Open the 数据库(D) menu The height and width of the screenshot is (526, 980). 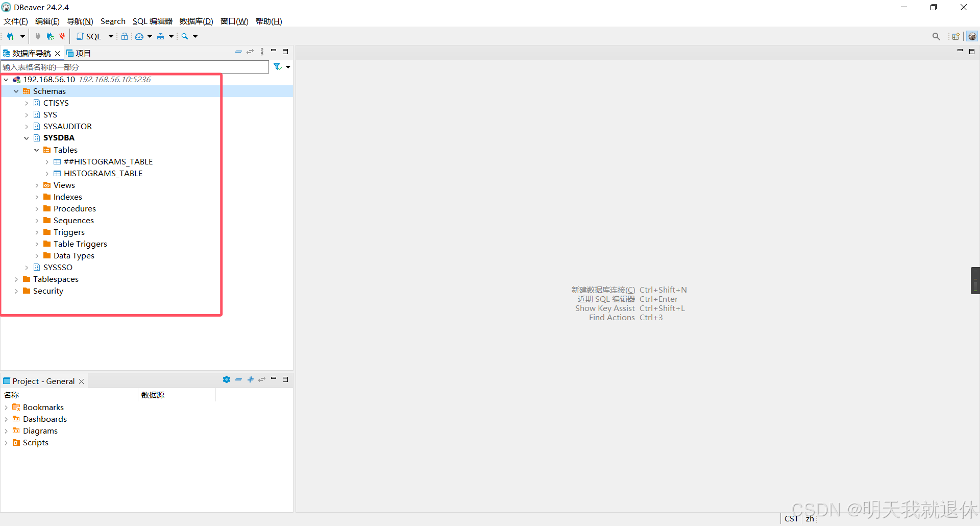pos(197,21)
